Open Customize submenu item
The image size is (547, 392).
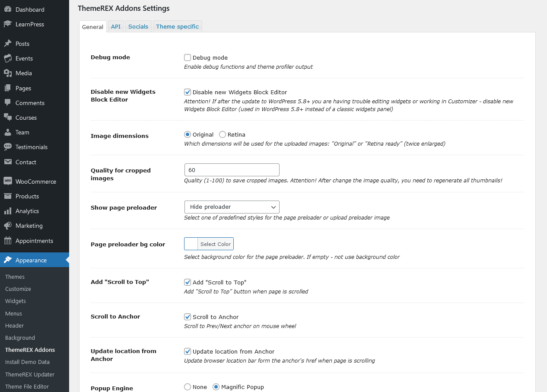tap(18, 289)
